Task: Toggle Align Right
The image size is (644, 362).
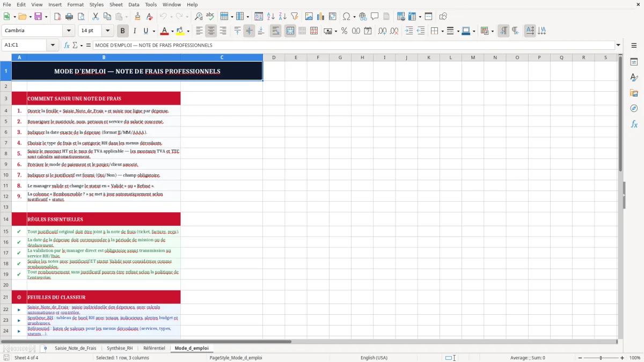Action: click(x=223, y=31)
